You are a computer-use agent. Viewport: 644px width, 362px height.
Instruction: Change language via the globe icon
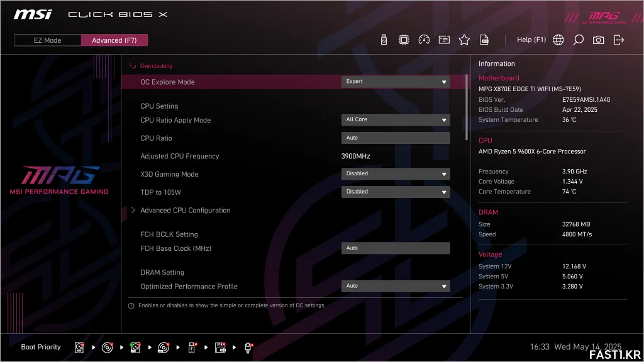tap(558, 40)
